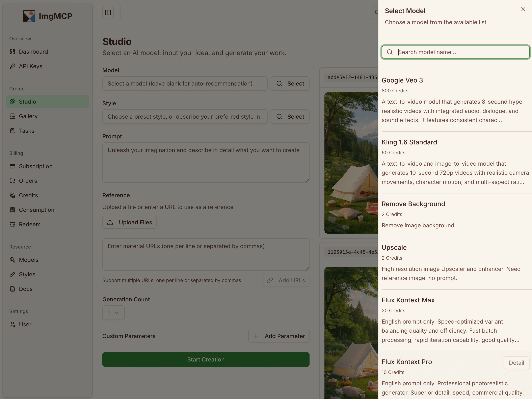
Task: Open Redeem in the sidebar
Action: [x=47, y=225]
